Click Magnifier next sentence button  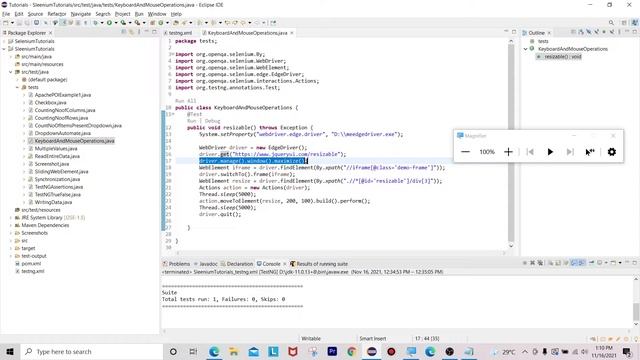(570, 152)
